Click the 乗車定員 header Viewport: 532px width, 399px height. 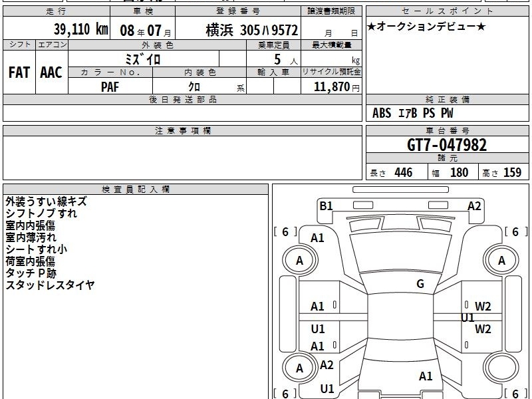(x=273, y=45)
